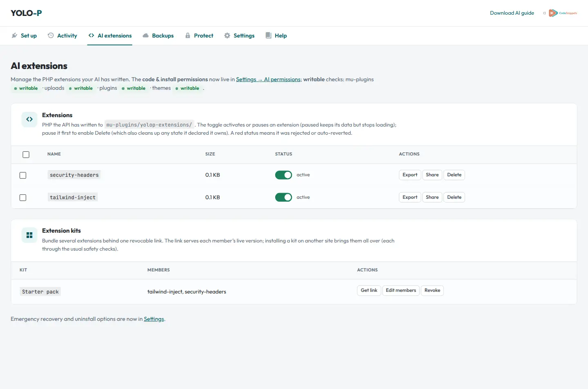Click the security-headers extension name

pyautogui.click(x=74, y=175)
